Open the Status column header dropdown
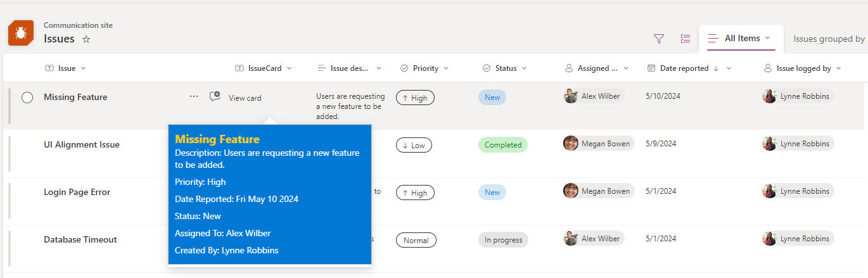 pos(524,68)
